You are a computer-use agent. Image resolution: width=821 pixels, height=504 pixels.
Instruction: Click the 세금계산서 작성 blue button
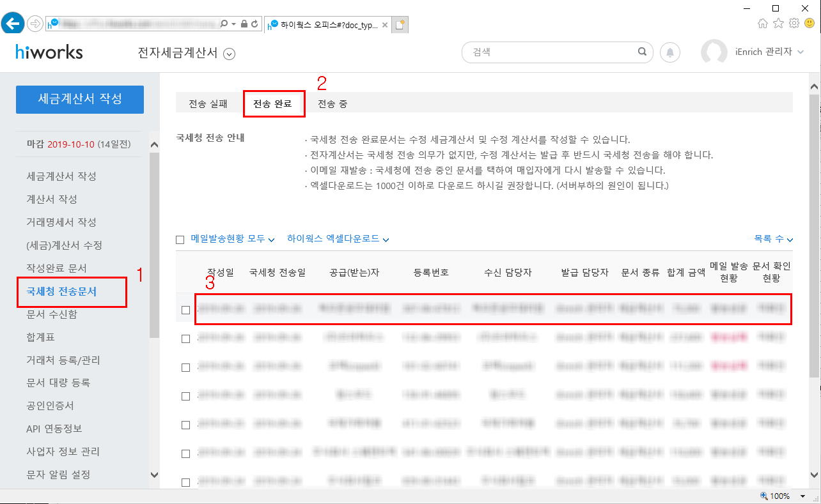click(x=80, y=99)
